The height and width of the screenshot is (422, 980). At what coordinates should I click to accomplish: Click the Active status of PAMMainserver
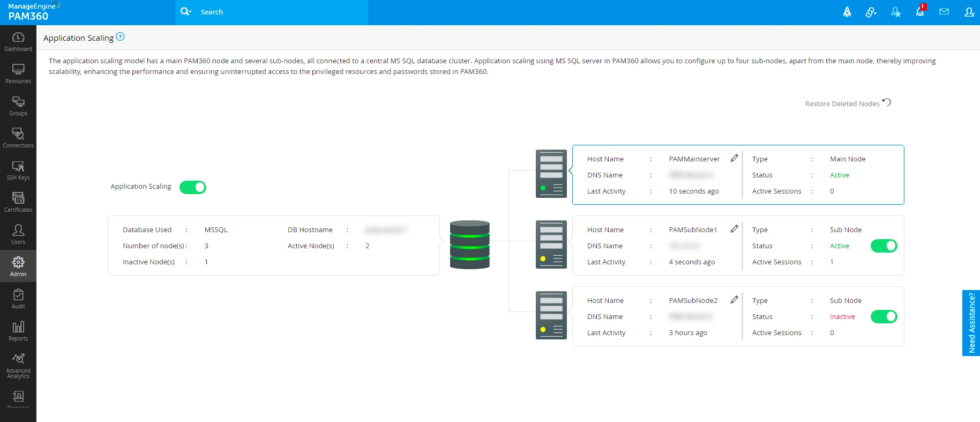click(840, 175)
